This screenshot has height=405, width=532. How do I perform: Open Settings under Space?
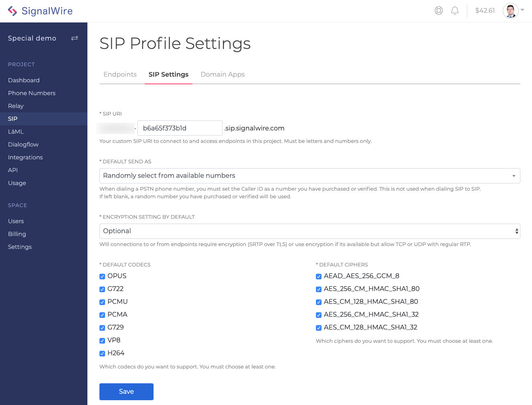pyautogui.click(x=20, y=247)
